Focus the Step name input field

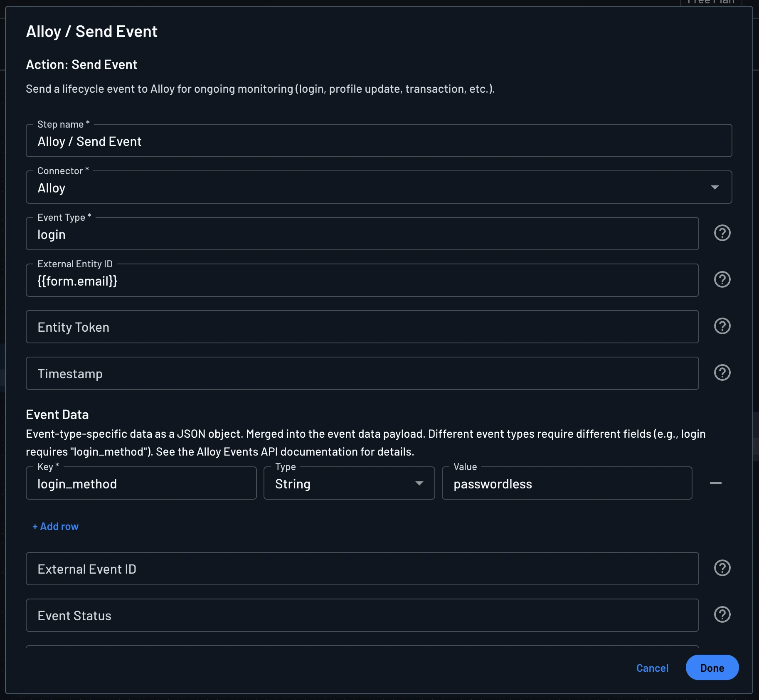pyautogui.click(x=379, y=140)
